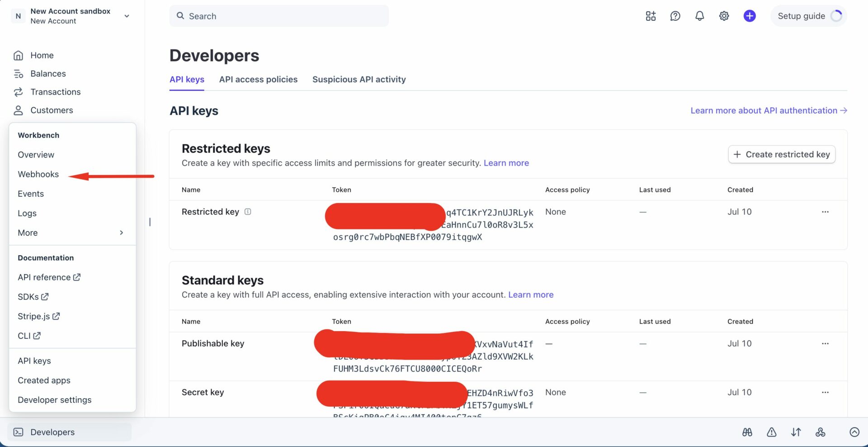Open Workbench Overview
868x447 pixels.
coord(36,155)
